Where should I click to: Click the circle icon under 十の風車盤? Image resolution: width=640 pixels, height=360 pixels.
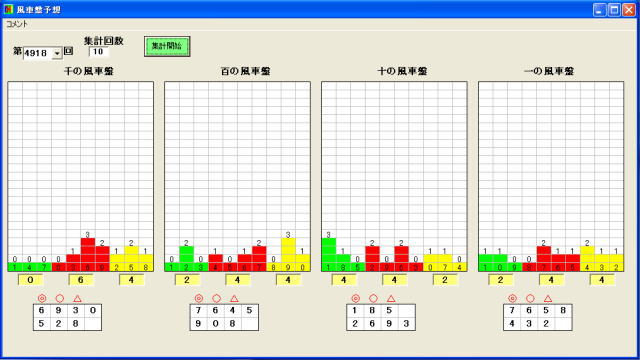click(373, 298)
